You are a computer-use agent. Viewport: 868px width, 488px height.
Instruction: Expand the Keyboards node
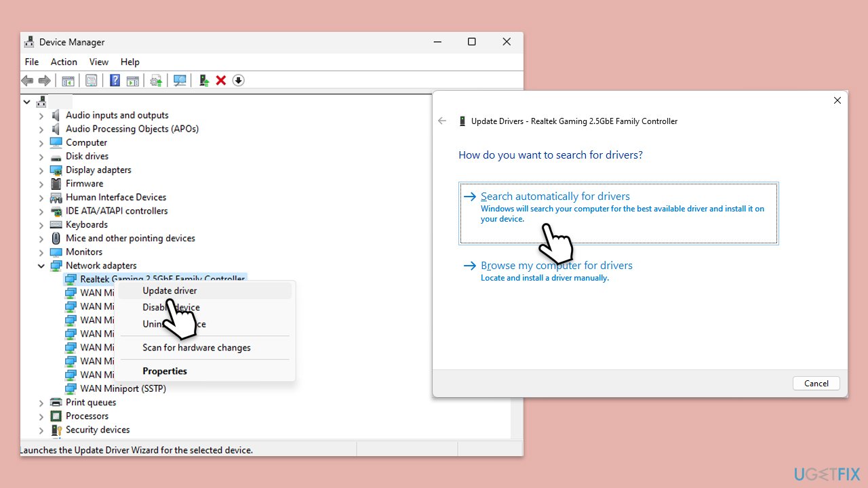tap(41, 224)
